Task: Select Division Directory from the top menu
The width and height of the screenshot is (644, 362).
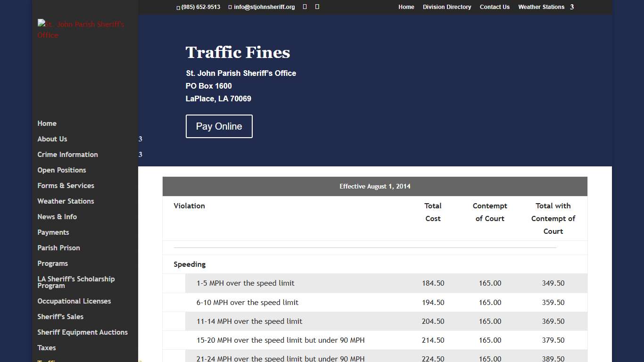Action: tap(446, 7)
